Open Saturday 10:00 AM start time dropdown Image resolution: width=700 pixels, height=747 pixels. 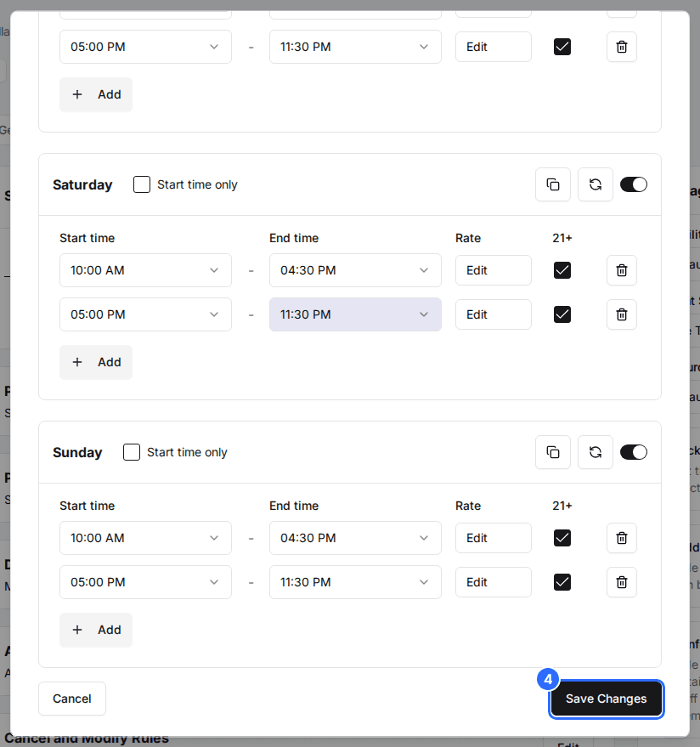pos(145,270)
